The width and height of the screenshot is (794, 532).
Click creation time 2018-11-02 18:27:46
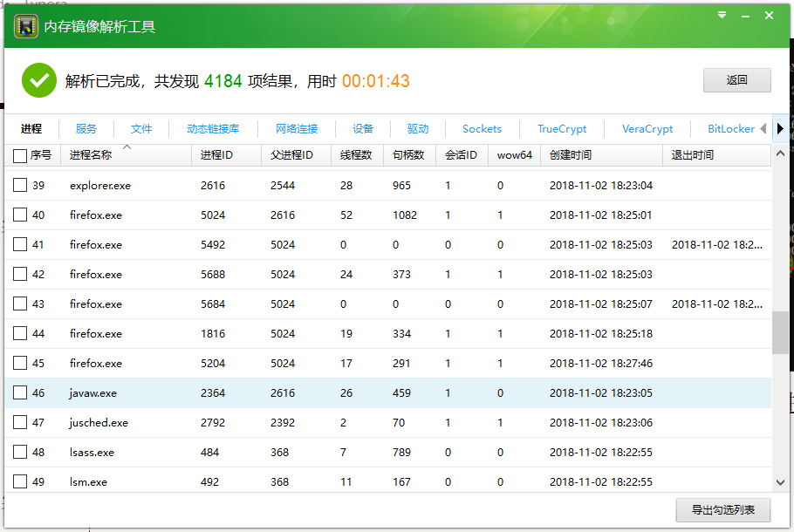(601, 364)
